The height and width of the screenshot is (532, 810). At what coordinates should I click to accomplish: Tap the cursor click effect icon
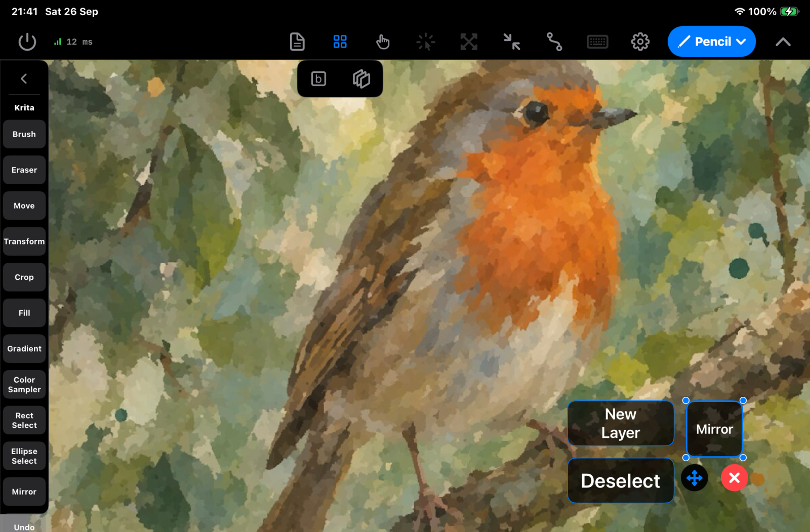[426, 42]
